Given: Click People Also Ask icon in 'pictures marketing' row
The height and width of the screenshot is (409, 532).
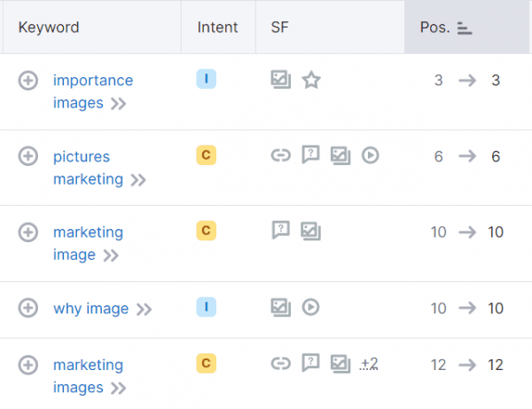Looking at the screenshot, I should click(x=311, y=155).
